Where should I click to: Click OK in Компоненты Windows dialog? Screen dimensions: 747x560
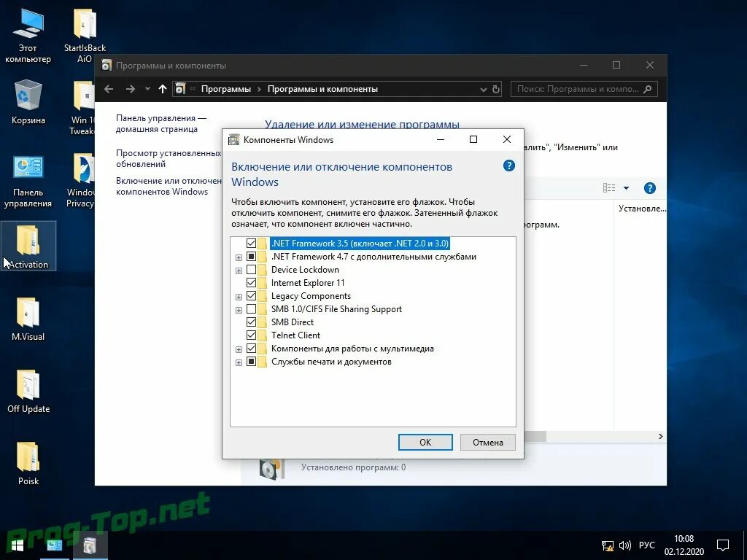click(x=425, y=442)
